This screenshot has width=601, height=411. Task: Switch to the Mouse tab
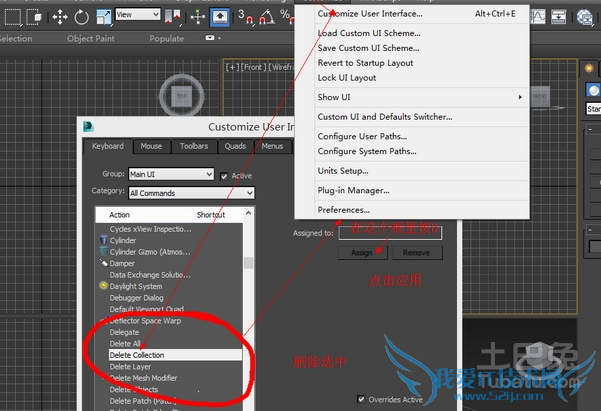pos(151,146)
